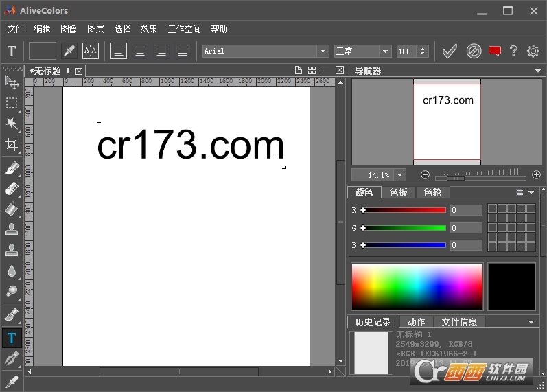The width and height of the screenshot is (547, 392).
Task: Open color panel mode list icon
Action: coord(520,193)
